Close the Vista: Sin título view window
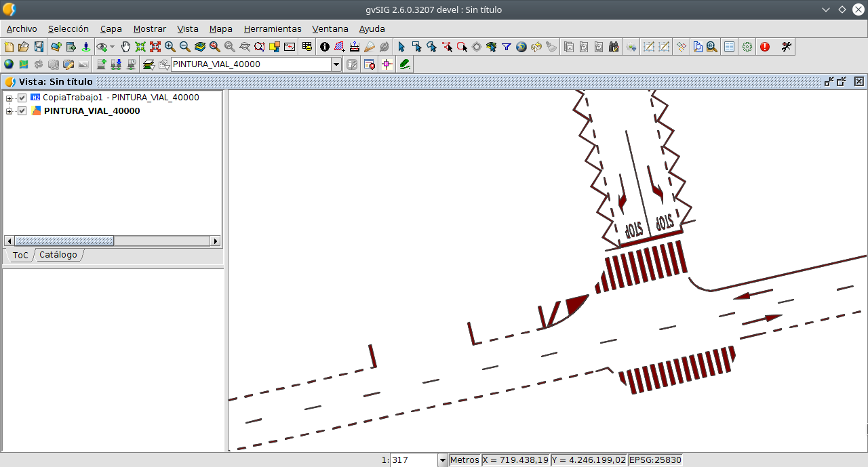This screenshot has height=467, width=868. [x=859, y=81]
